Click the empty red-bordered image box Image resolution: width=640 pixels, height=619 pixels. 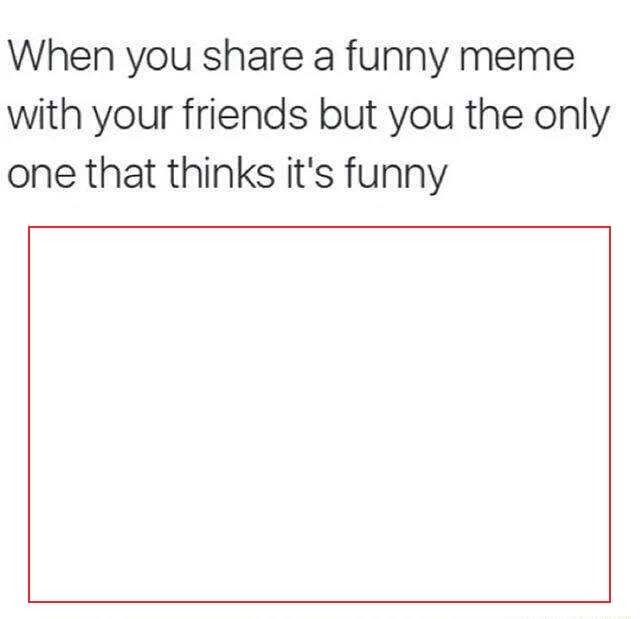[x=319, y=414]
